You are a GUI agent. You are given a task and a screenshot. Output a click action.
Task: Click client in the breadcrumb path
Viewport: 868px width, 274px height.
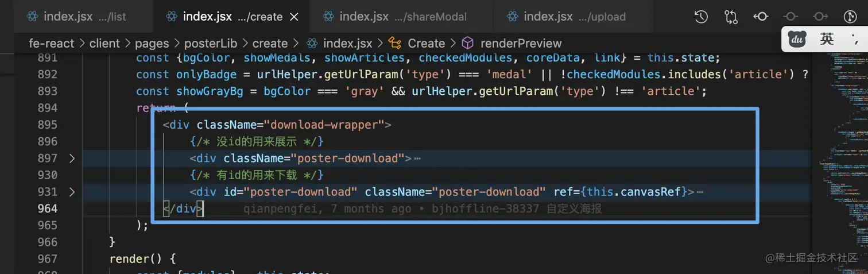tap(104, 43)
